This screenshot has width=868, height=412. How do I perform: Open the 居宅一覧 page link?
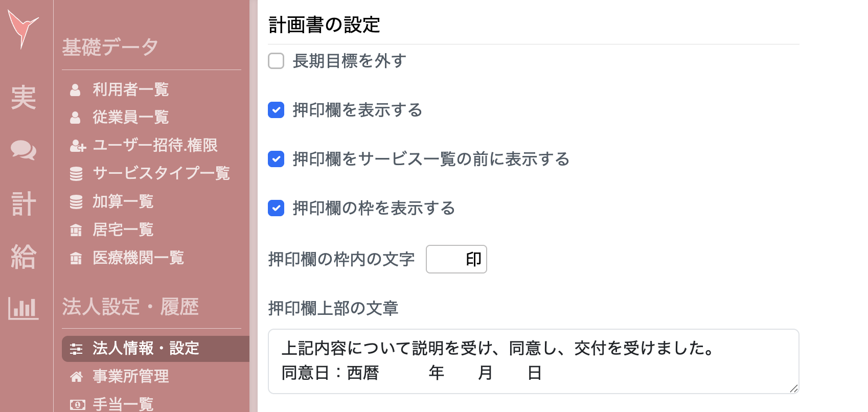pyautogui.click(x=123, y=230)
